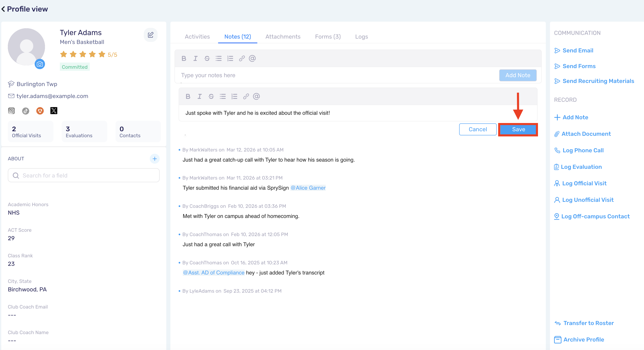Viewport: 644px width, 350px height.
Task: Open the 3 Evaluations card
Action: tap(85, 132)
